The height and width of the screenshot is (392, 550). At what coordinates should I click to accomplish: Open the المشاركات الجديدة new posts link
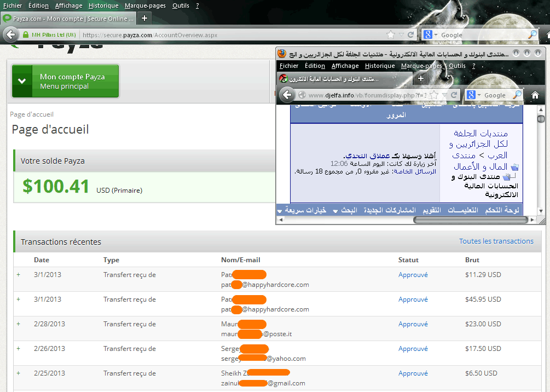pos(390,210)
